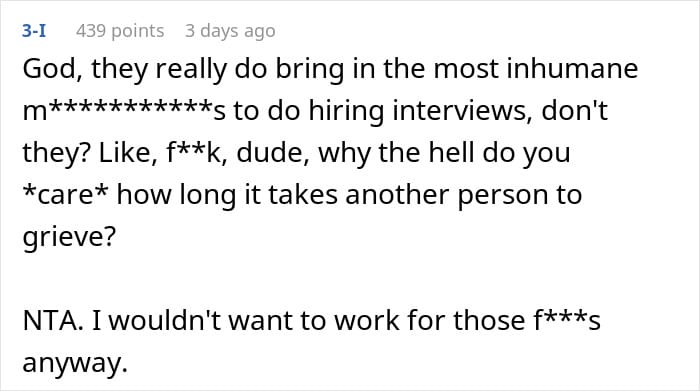Click the word 'grieve?' ending the first paragraph
The image size is (700, 391).
[x=69, y=237]
